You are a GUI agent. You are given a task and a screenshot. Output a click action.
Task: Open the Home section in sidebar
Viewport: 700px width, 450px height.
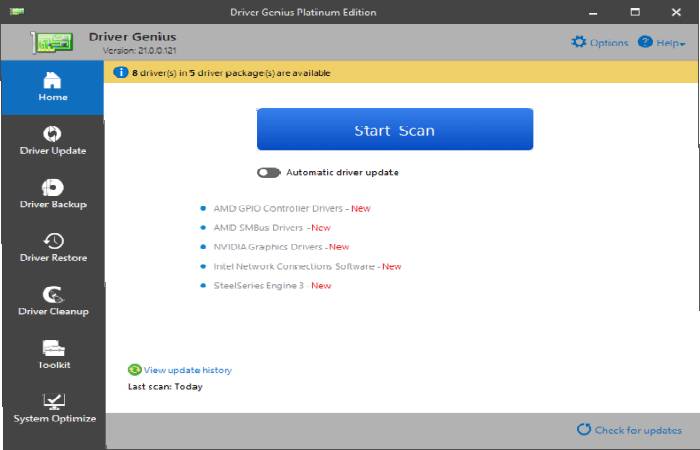tap(53, 88)
